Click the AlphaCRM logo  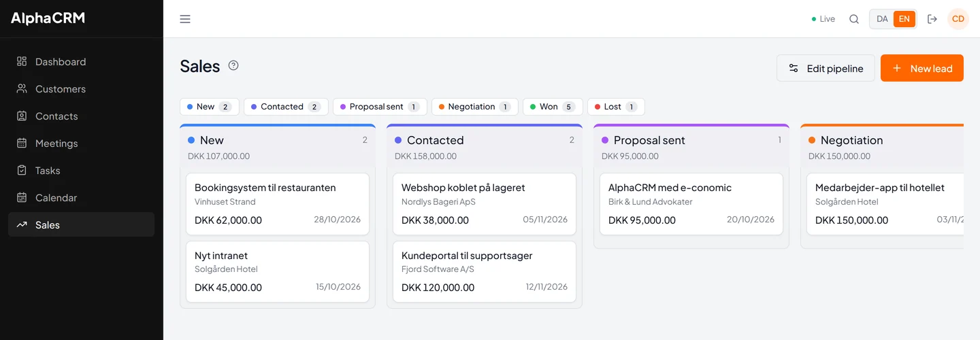[48, 18]
